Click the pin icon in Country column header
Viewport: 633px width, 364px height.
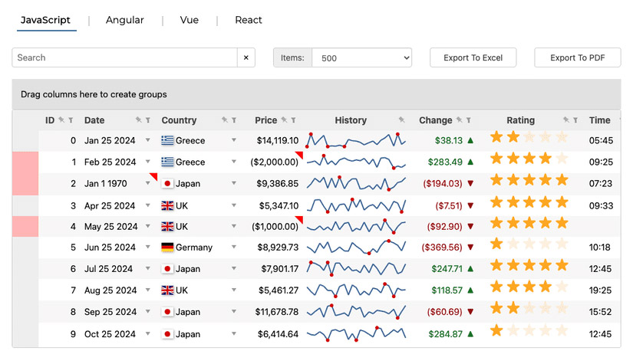tap(225, 120)
